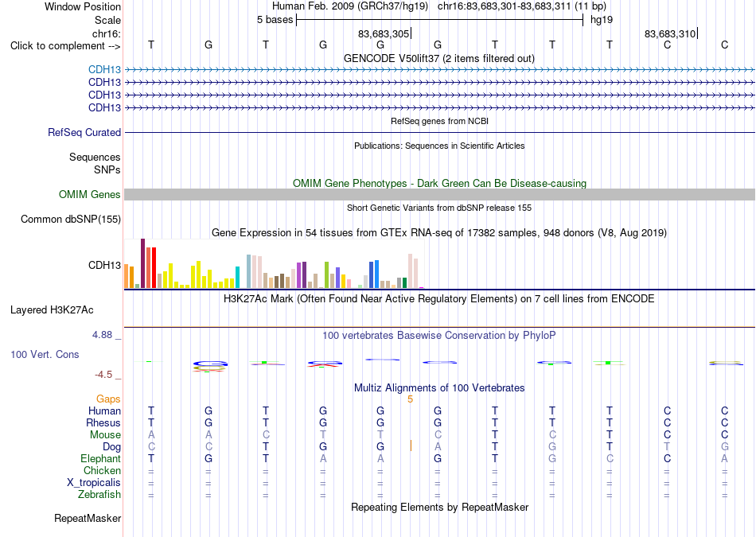
Task: Open the GENCODE V50lift37 track title
Action: [x=438, y=58]
